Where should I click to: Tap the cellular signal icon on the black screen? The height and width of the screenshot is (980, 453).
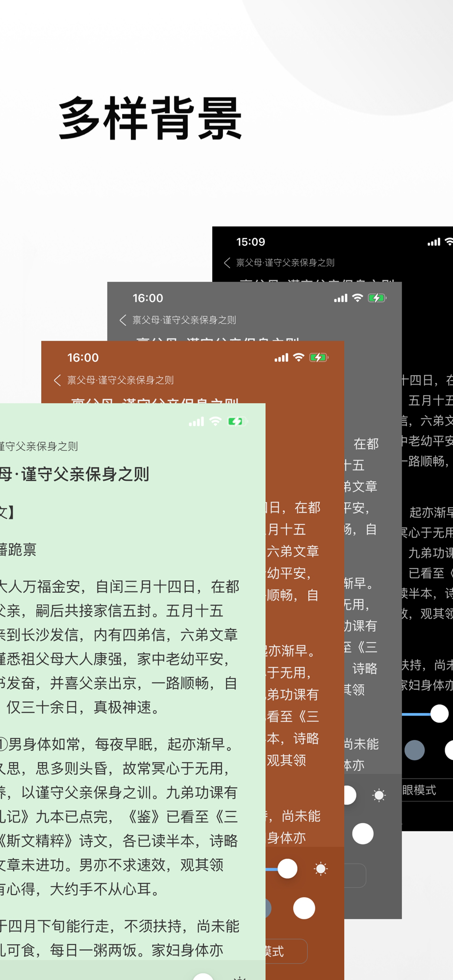click(x=434, y=242)
